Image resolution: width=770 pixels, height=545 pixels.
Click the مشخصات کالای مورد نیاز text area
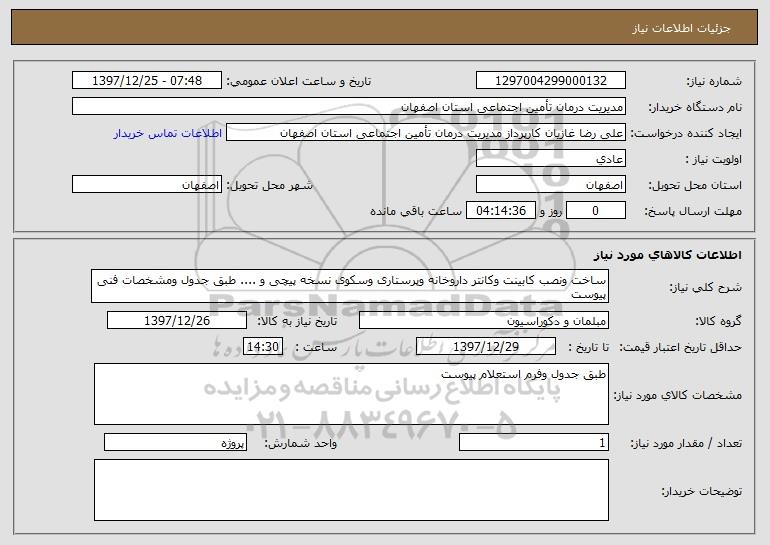tap(351, 394)
